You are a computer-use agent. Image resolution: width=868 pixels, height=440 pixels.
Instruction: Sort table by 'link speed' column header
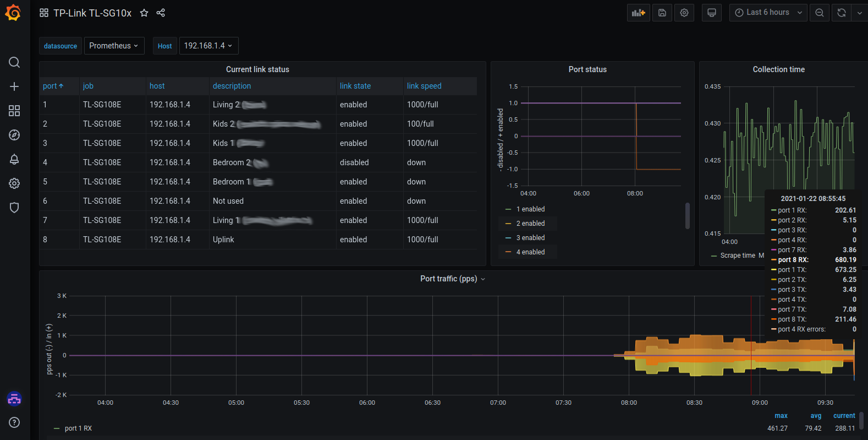pyautogui.click(x=424, y=86)
